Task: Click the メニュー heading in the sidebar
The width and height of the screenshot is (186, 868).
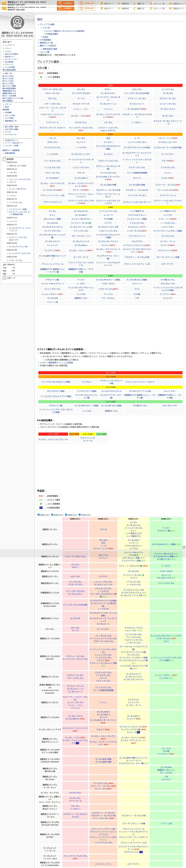Action: coord(7,42)
